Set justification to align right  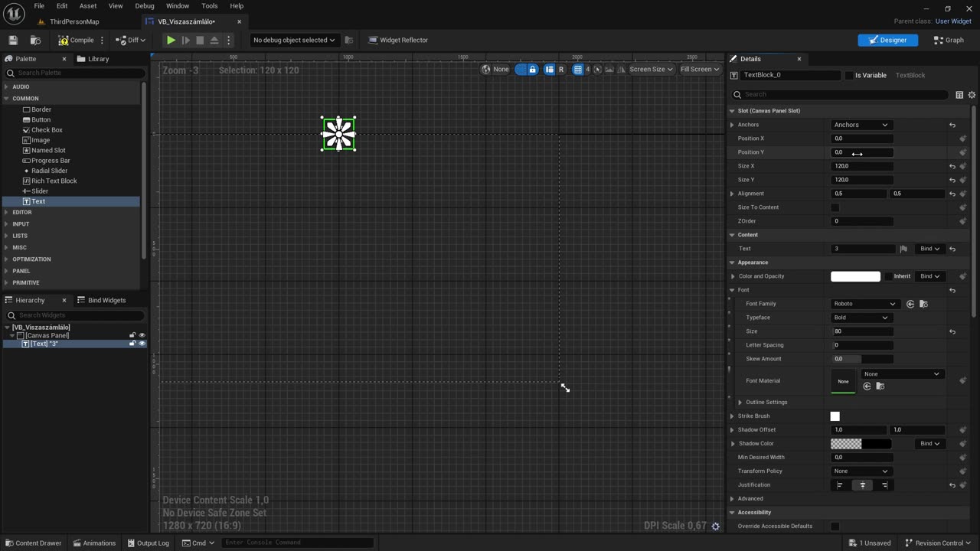click(x=885, y=485)
